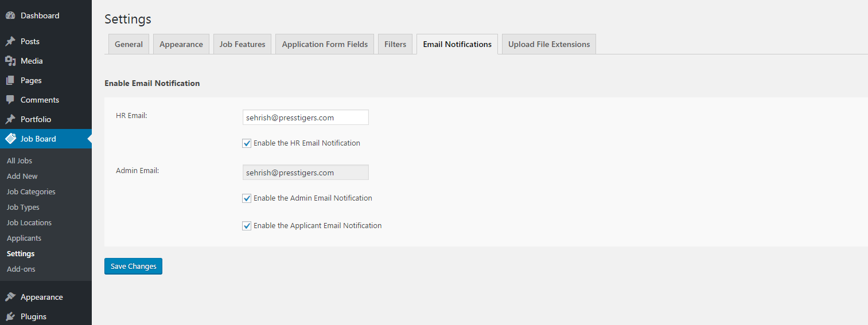Click the Job Board tag icon
868x325 pixels.
11,139
